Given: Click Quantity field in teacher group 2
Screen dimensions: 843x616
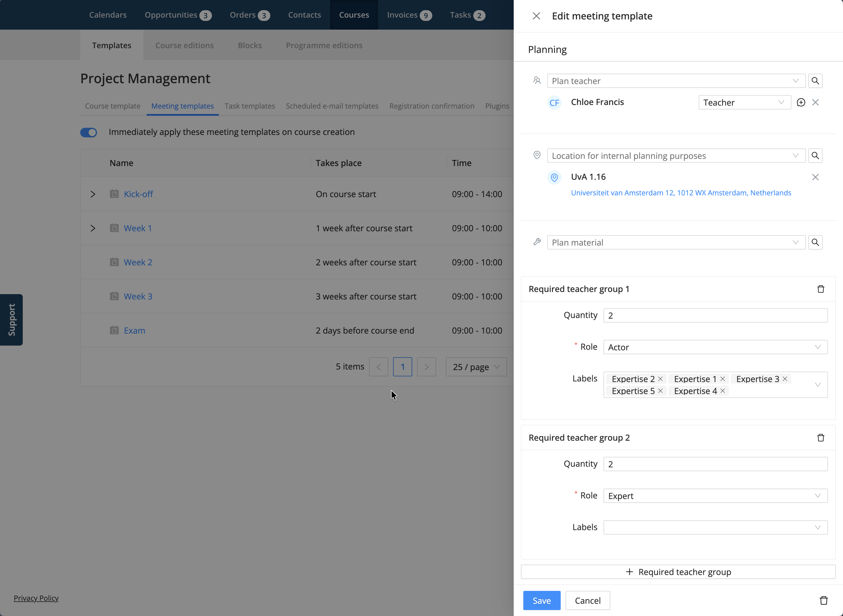Looking at the screenshot, I should click(x=715, y=464).
